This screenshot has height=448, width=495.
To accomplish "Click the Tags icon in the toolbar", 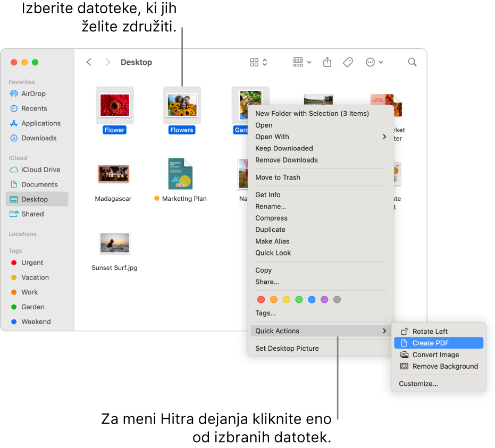I will point(348,62).
